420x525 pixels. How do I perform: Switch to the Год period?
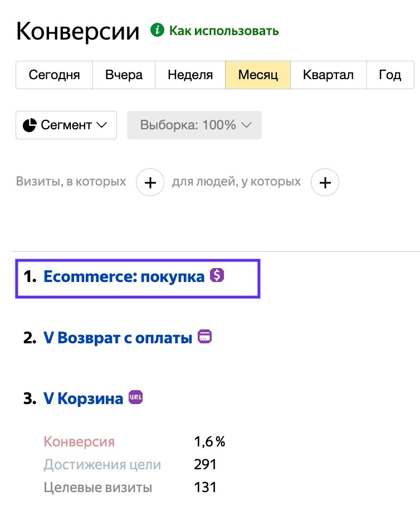pyautogui.click(x=390, y=75)
